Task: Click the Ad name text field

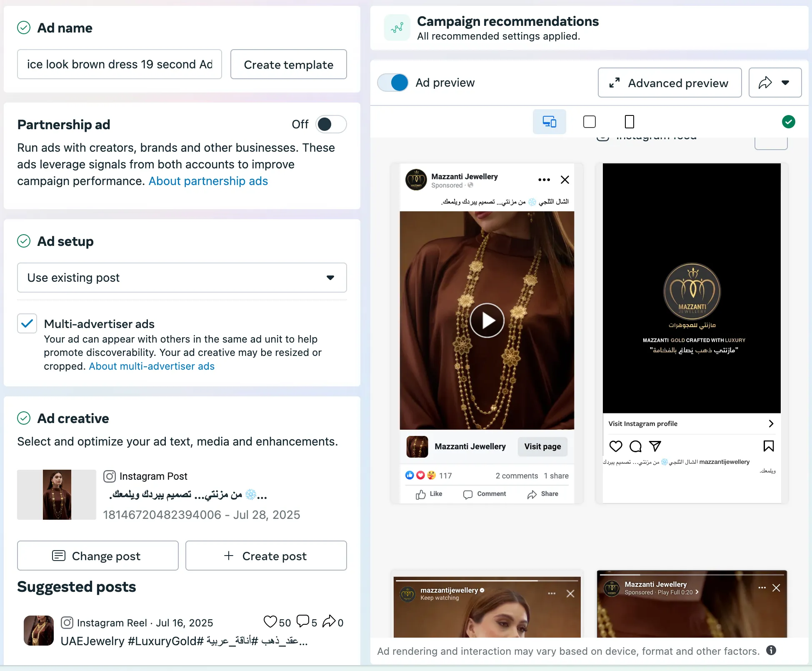Action: 120,64
